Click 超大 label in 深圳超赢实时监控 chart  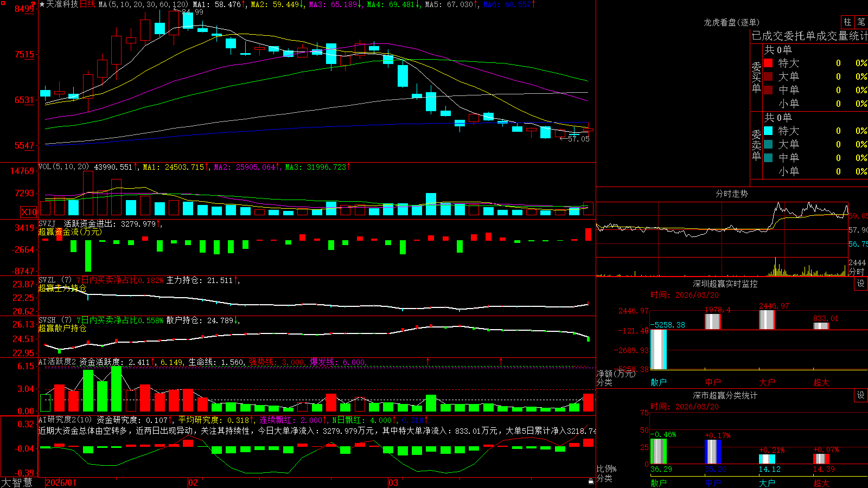(x=821, y=382)
